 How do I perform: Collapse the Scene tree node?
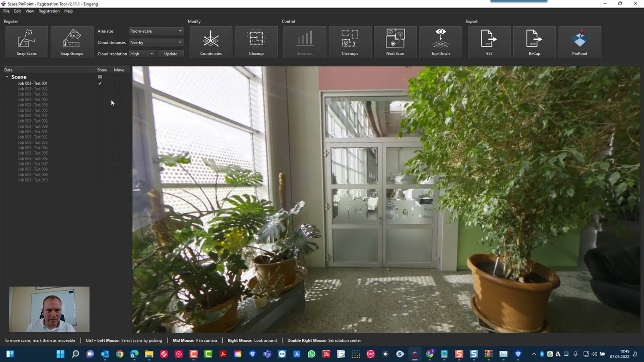click(x=7, y=77)
